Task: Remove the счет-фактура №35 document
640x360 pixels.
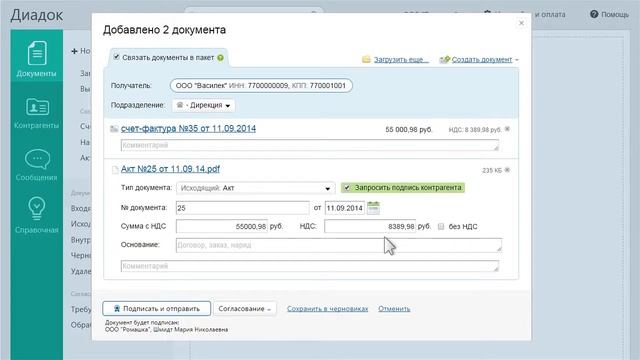Action: tap(507, 129)
